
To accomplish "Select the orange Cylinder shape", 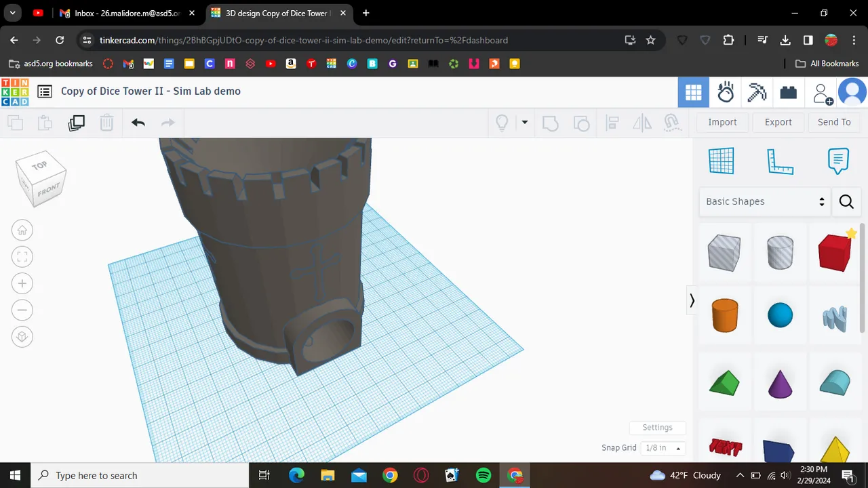I will point(724,316).
